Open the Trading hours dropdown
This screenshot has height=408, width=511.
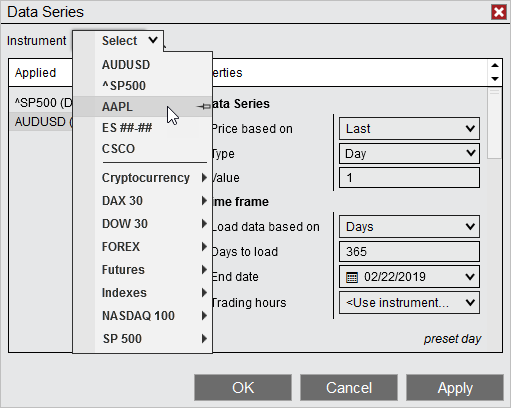pos(409,303)
